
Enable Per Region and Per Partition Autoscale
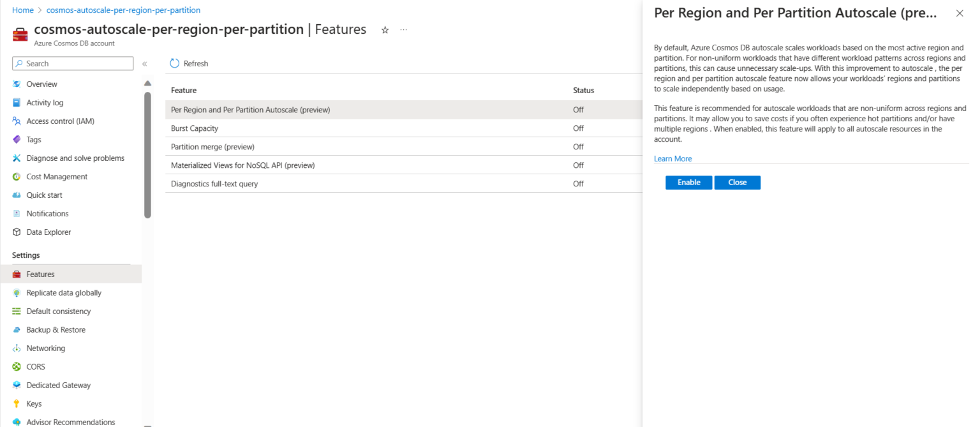point(688,182)
